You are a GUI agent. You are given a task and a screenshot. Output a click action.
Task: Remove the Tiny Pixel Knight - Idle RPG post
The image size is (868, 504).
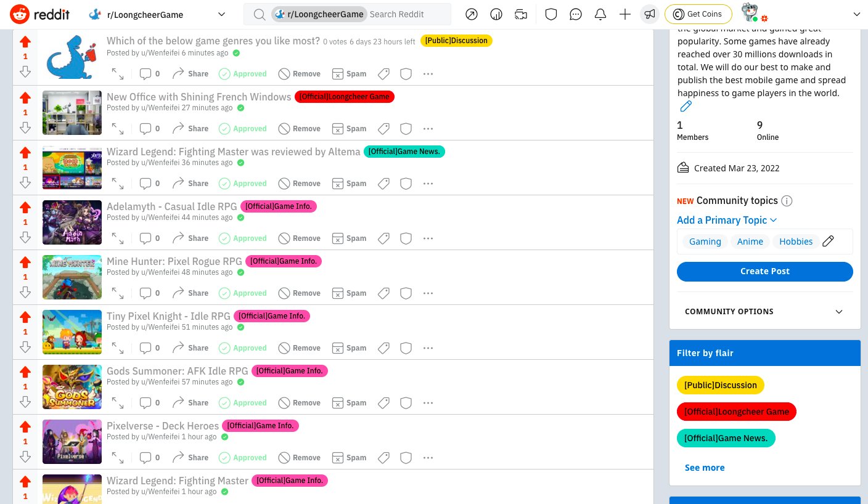click(300, 348)
